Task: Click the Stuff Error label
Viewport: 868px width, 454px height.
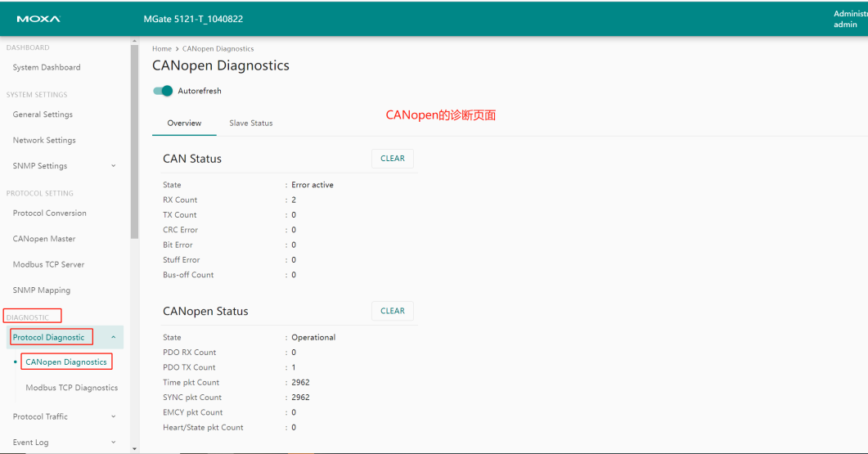Action: tap(181, 259)
